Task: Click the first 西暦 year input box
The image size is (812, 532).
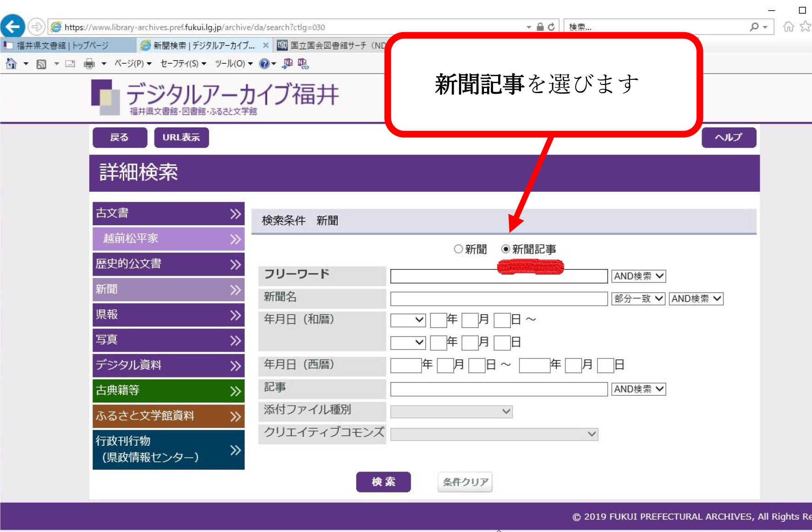Action: point(406,366)
